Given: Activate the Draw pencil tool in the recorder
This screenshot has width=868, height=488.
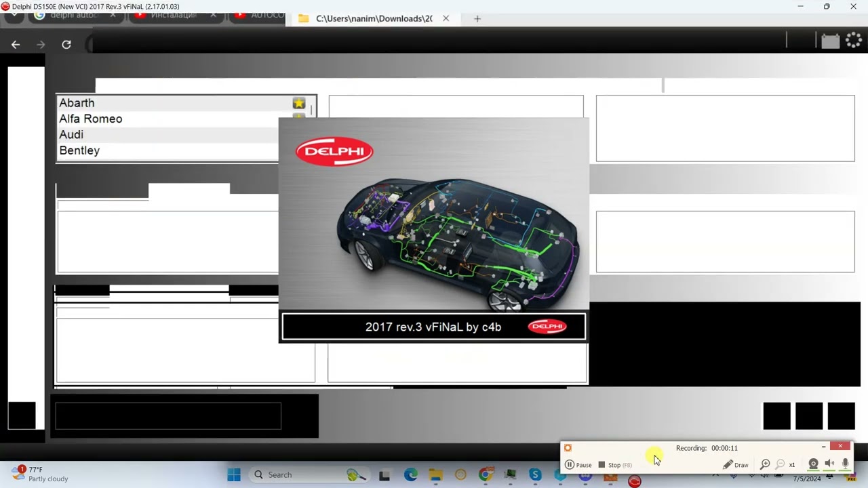Looking at the screenshot, I should 736,465.
